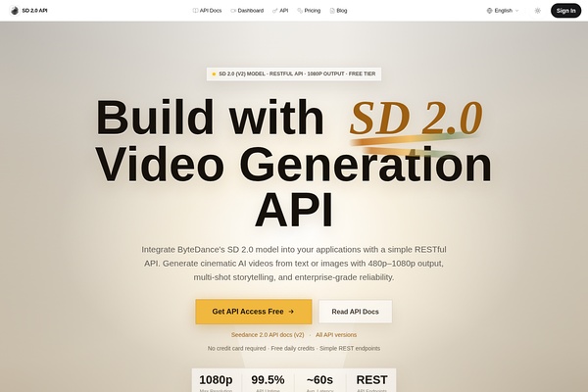588x392 pixels.
Task: Click the SD 2.0 gold headline text
Action: [416, 118]
